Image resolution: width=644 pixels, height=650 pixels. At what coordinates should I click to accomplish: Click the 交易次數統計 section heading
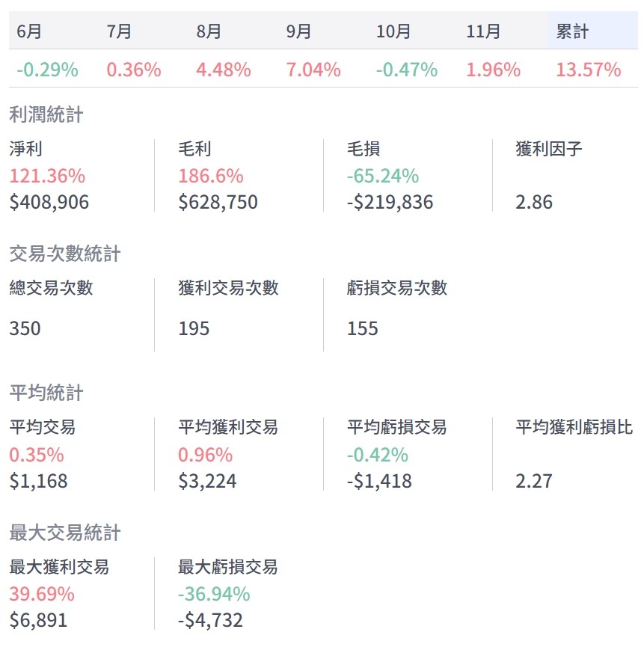tap(64, 254)
